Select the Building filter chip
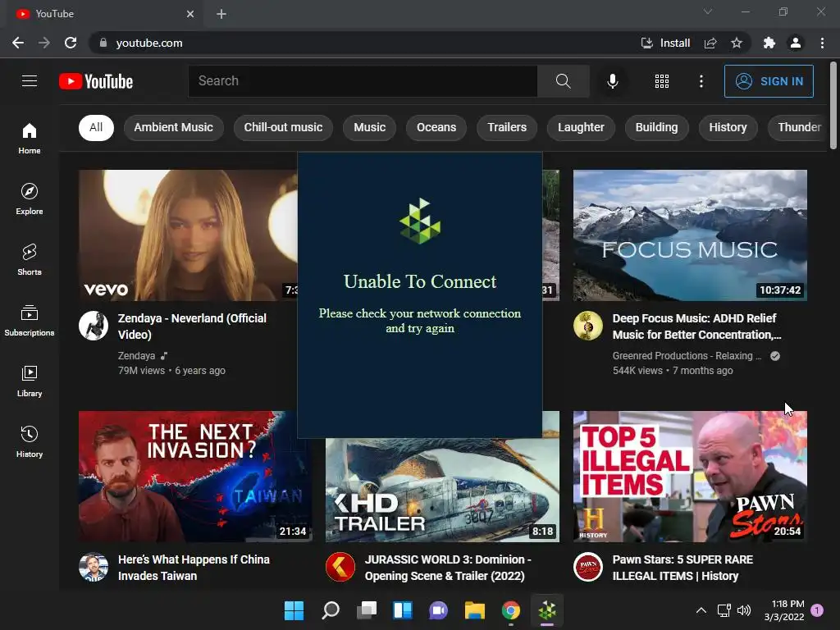Image resolution: width=840 pixels, height=630 pixels. tap(657, 127)
